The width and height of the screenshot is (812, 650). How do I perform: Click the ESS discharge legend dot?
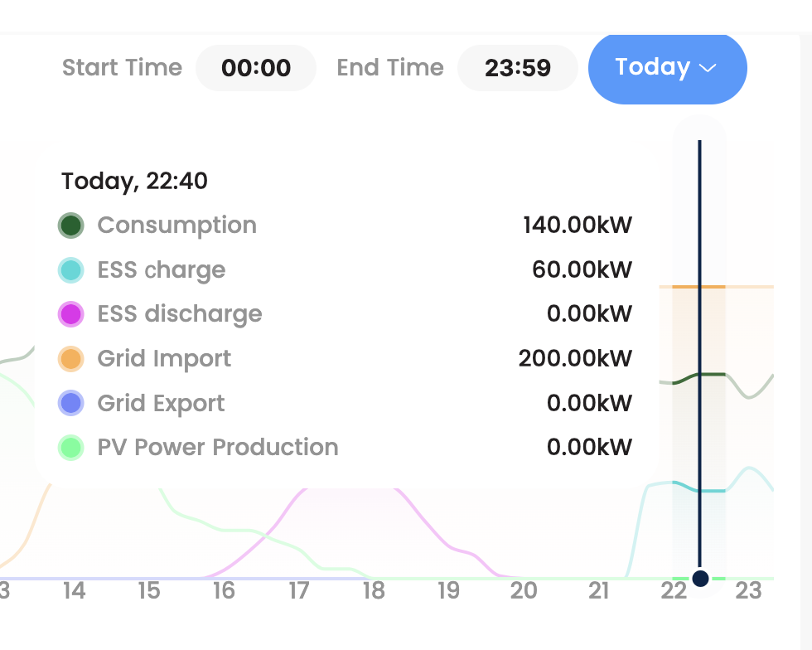pyautogui.click(x=70, y=313)
